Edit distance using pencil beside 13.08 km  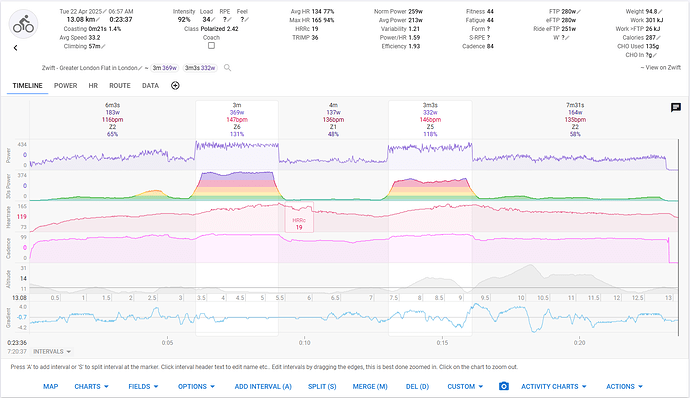click(98, 20)
